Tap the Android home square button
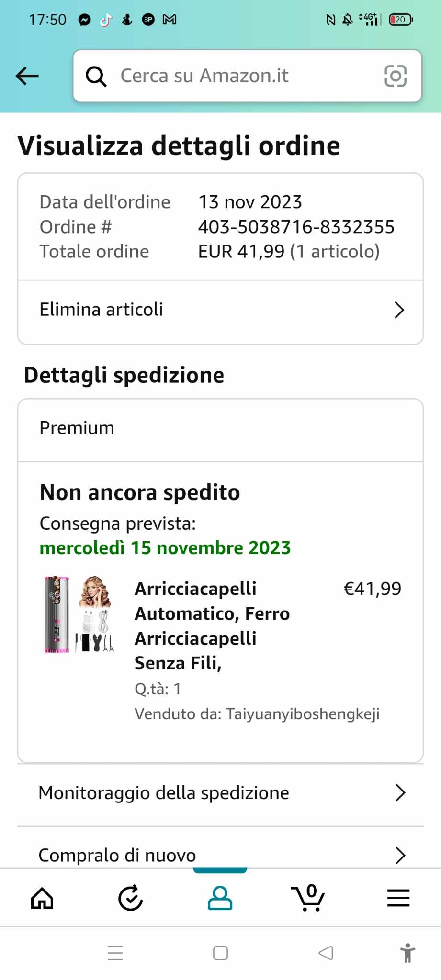The height and width of the screenshot is (980, 441). 220,953
